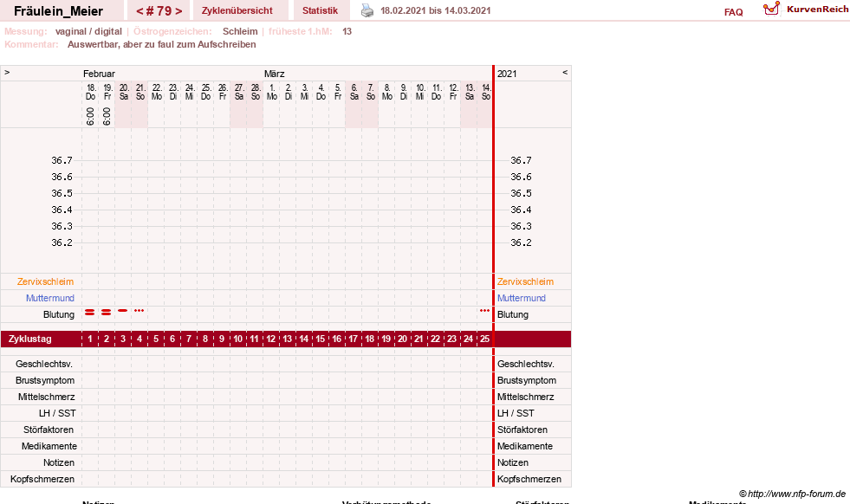
Task: Click the left Notizen row label
Action: coord(59,462)
